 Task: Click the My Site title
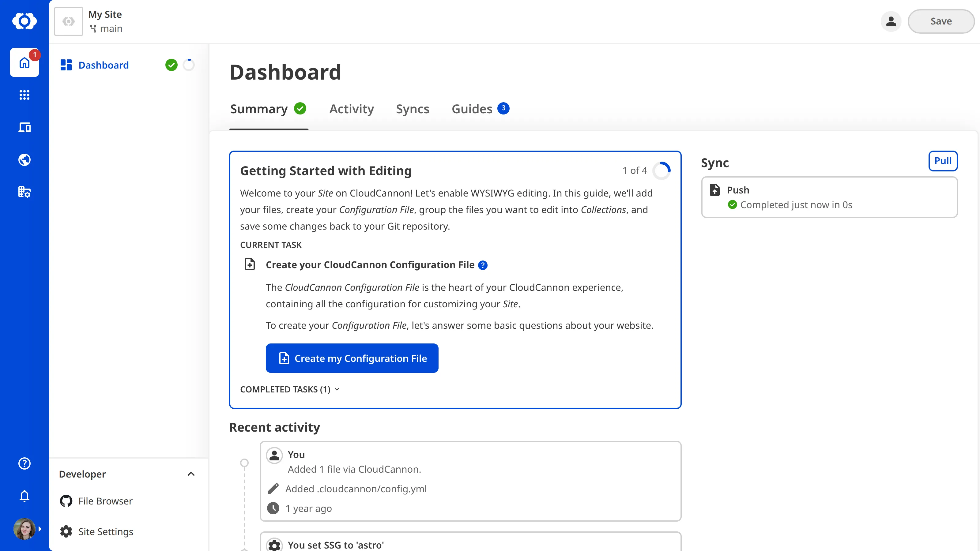point(105,14)
